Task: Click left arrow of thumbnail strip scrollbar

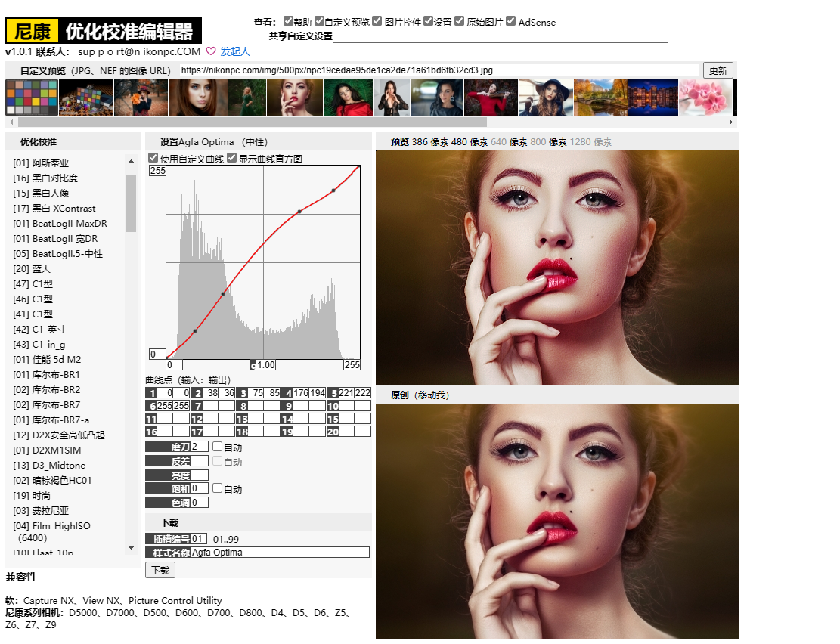Action: [x=11, y=122]
